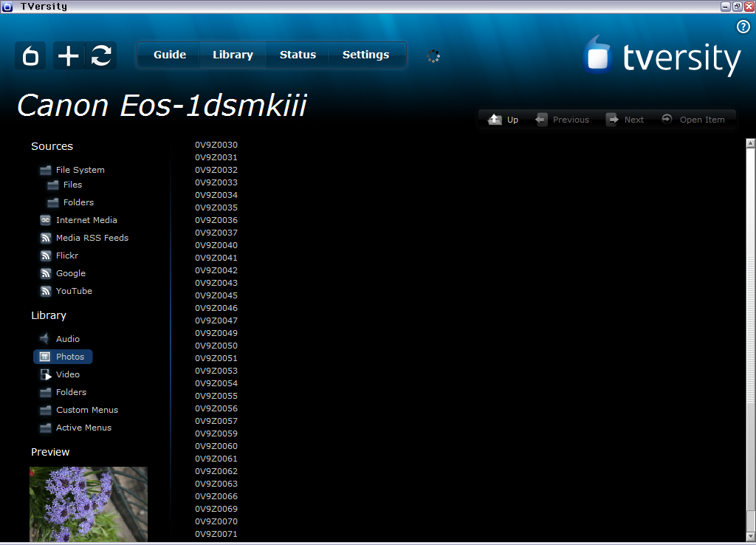Select photo 0V9Z0060
756x545 pixels.
[216, 445]
